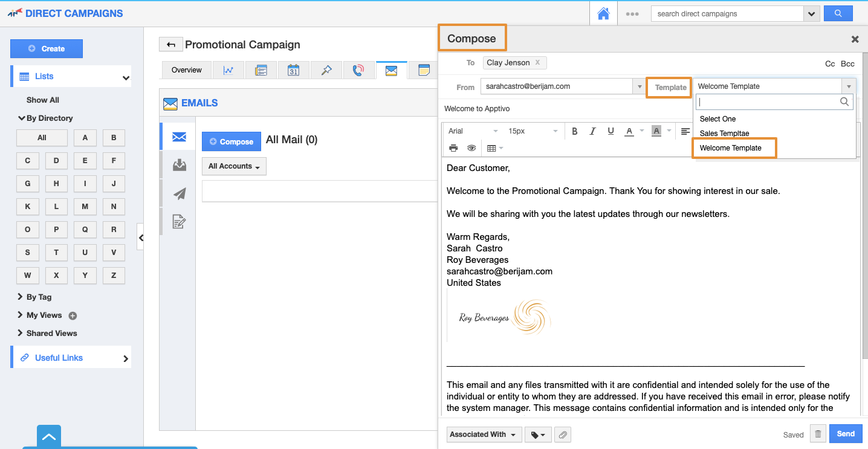Open the All Accounts dropdown
Image resolution: width=868 pixels, height=449 pixels.
point(234,166)
